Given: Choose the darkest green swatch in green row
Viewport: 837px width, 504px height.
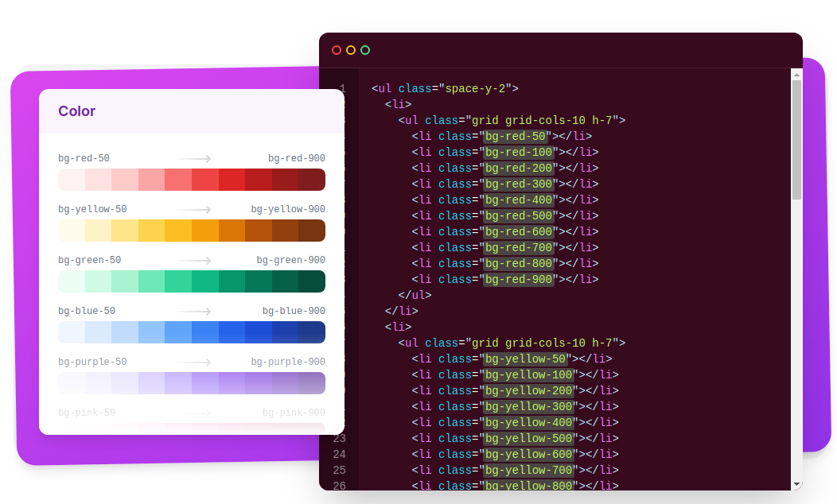Looking at the screenshot, I should coord(312,281).
